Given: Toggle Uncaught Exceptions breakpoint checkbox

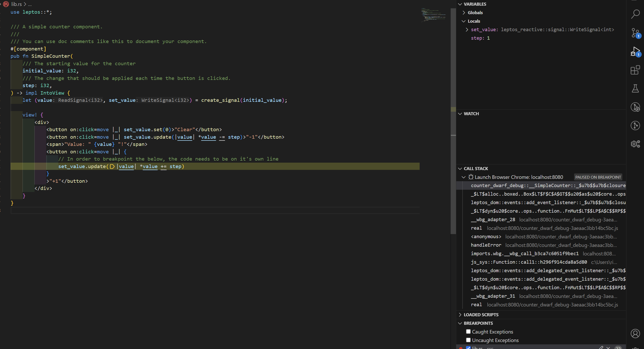Looking at the screenshot, I should pos(468,340).
